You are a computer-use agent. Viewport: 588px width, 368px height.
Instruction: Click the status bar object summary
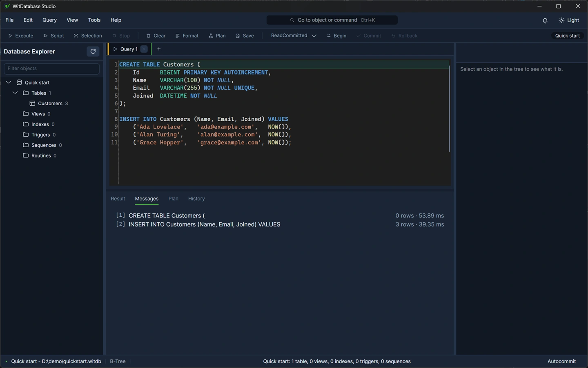337,361
